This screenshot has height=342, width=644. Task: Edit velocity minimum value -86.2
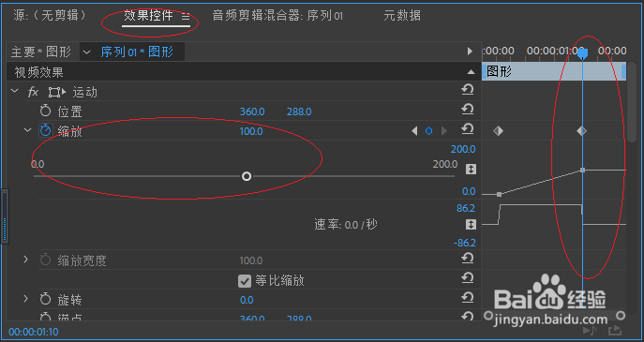point(465,243)
